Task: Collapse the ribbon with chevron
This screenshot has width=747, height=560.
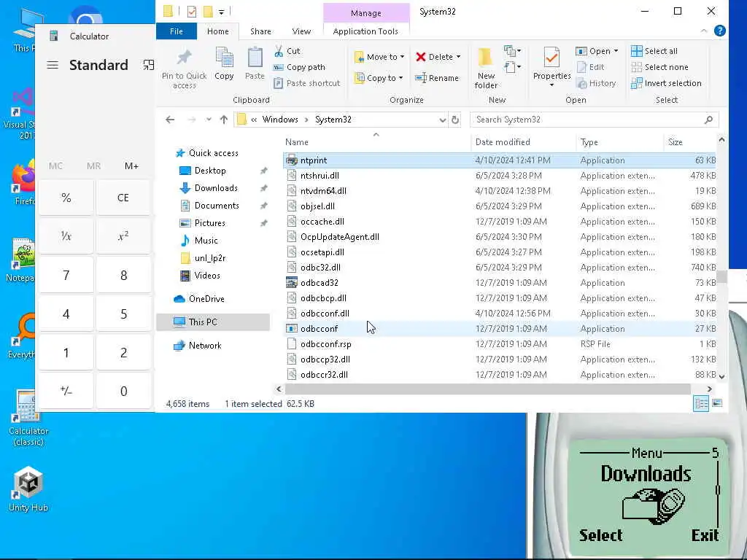Action: pos(704,31)
